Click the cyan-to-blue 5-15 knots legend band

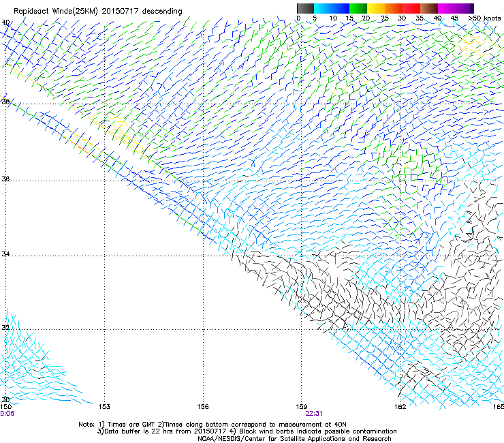(x=332, y=8)
